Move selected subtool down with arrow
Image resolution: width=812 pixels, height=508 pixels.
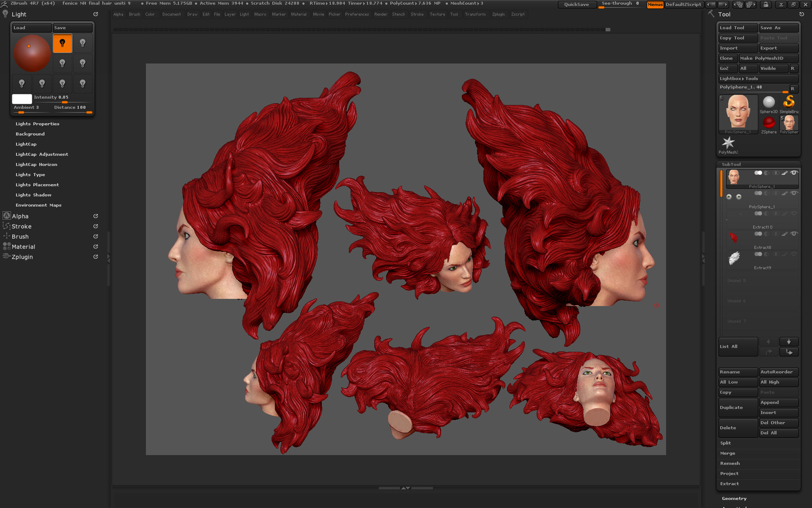click(x=789, y=342)
